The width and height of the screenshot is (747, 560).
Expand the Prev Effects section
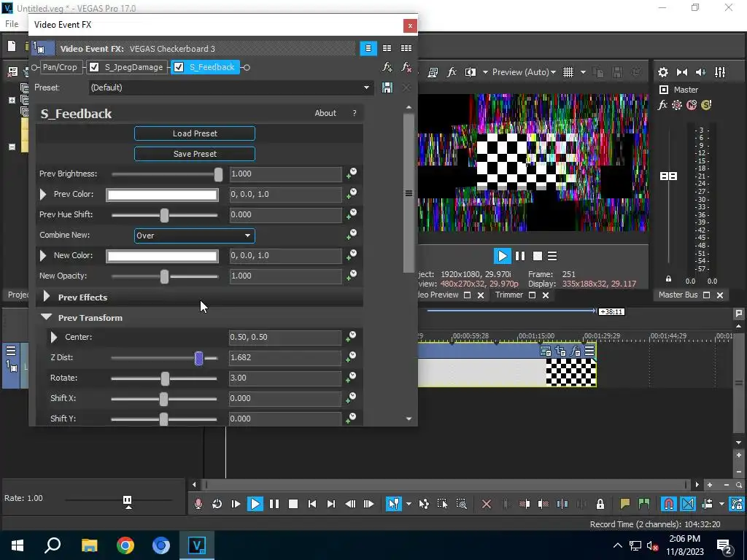(47, 297)
